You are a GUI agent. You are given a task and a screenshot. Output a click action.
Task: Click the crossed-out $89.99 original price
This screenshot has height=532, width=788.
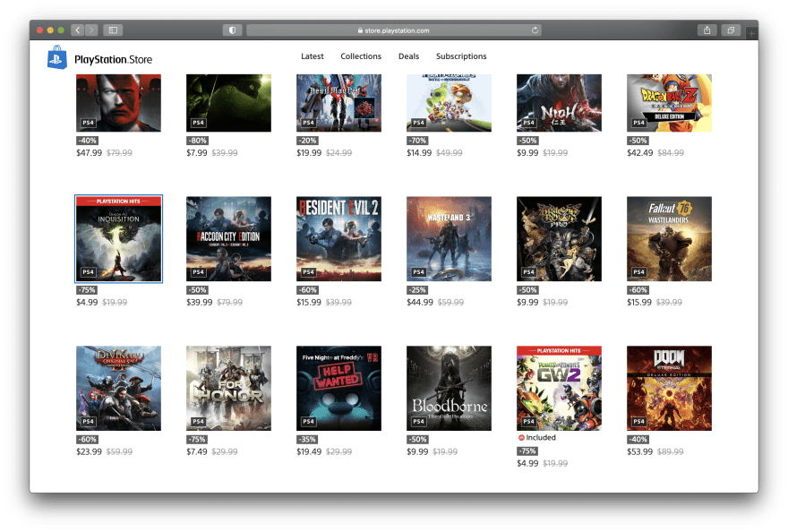tap(671, 451)
